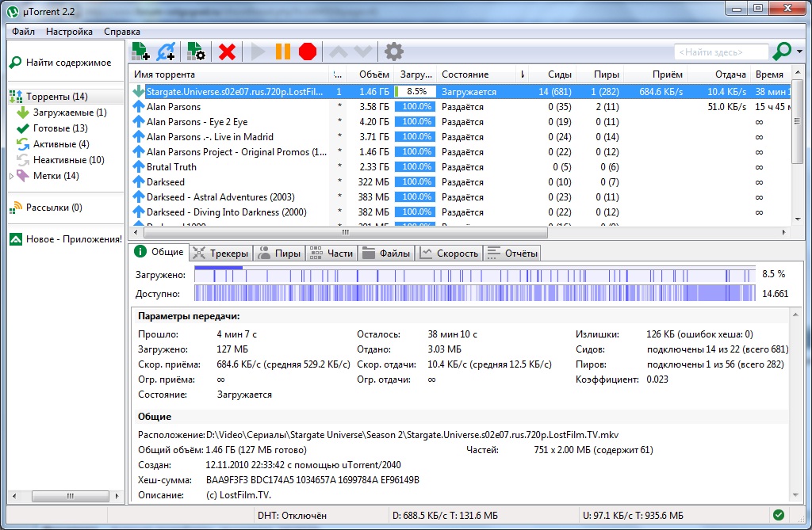The width and height of the screenshot is (812, 530).
Task: Click the Загружено pieces progress bar
Action: [x=474, y=274]
